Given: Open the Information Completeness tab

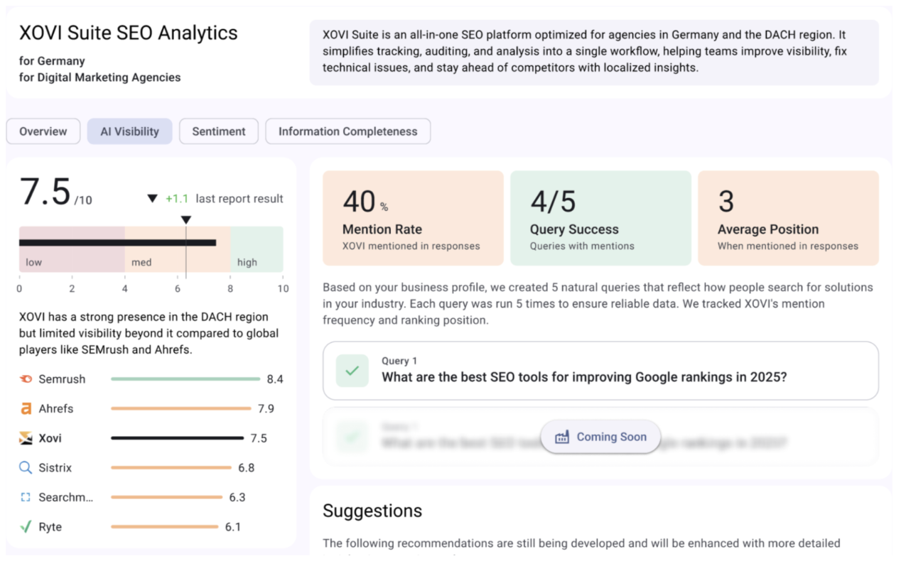Looking at the screenshot, I should (347, 131).
